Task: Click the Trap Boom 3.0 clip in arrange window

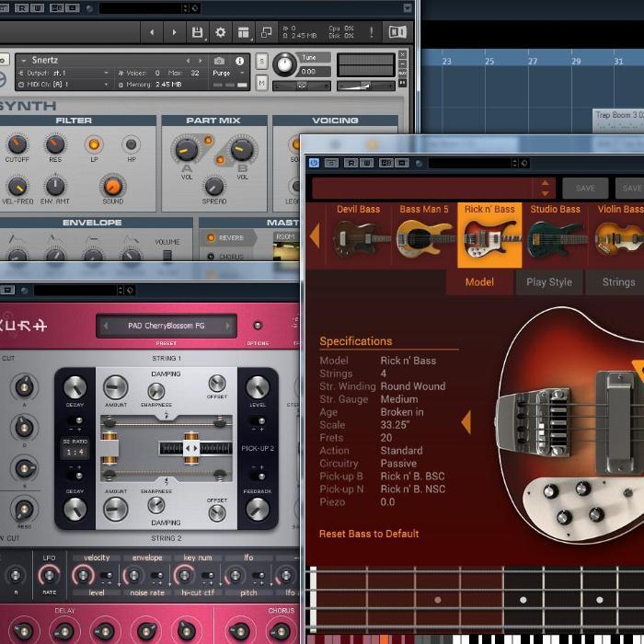Action: tap(617, 120)
